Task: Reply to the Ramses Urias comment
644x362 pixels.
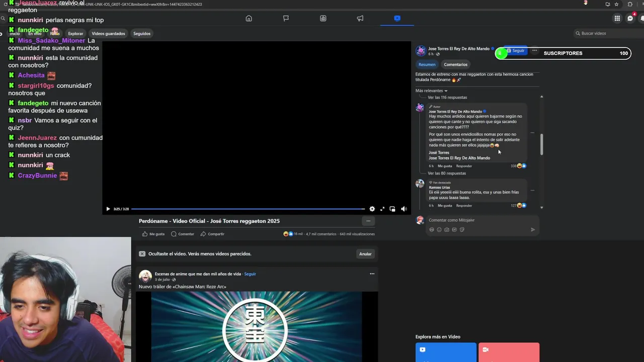Action: (464, 206)
